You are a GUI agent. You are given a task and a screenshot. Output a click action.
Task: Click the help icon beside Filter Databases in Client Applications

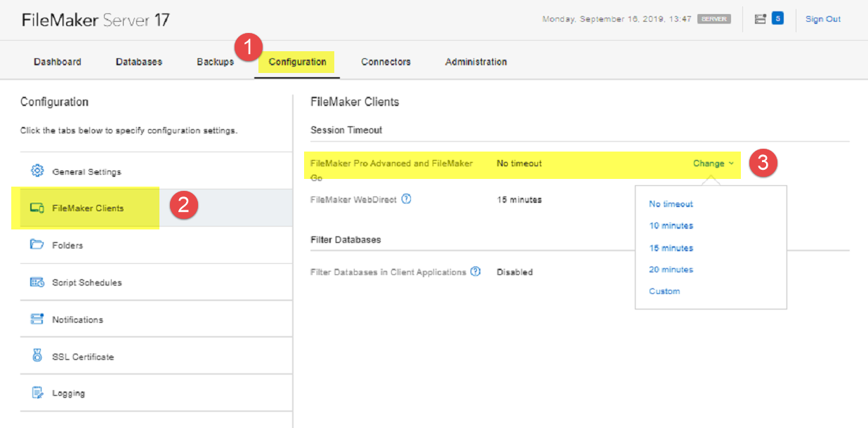[475, 272]
